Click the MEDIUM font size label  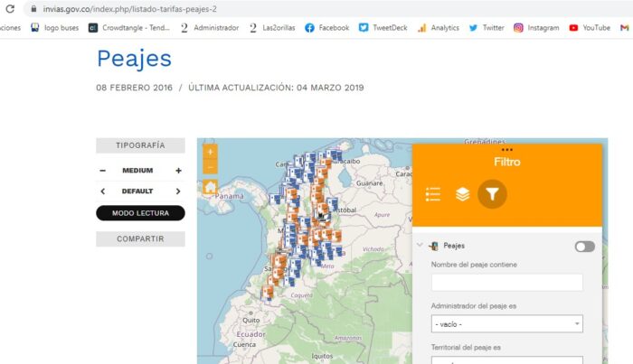click(x=137, y=171)
